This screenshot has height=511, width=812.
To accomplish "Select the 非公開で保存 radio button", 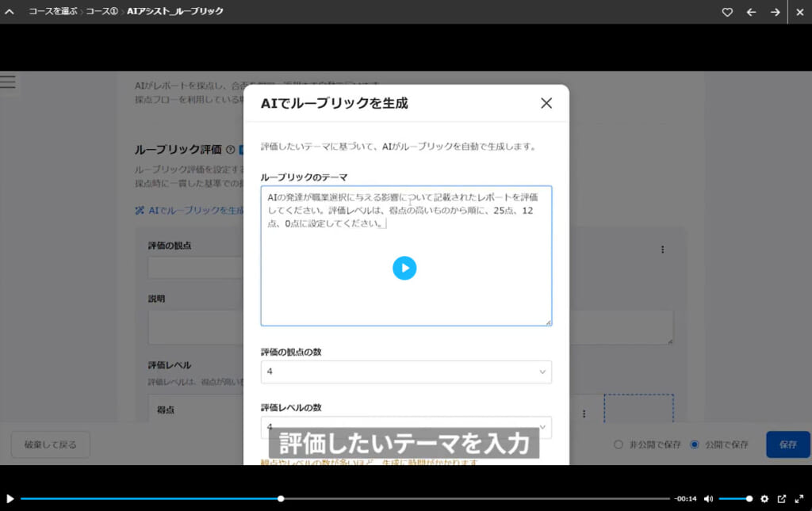I will [619, 444].
